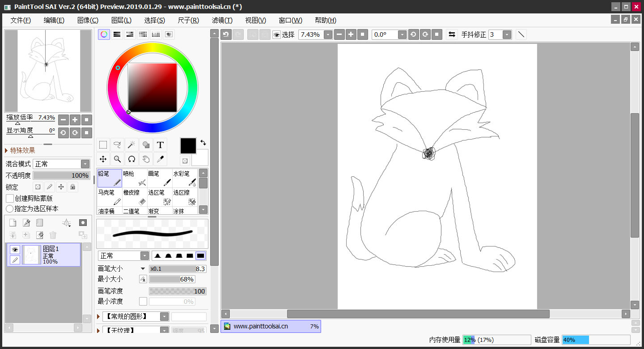Flip canvas view horizontally
The height and width of the screenshot is (349, 644).
[x=452, y=34]
